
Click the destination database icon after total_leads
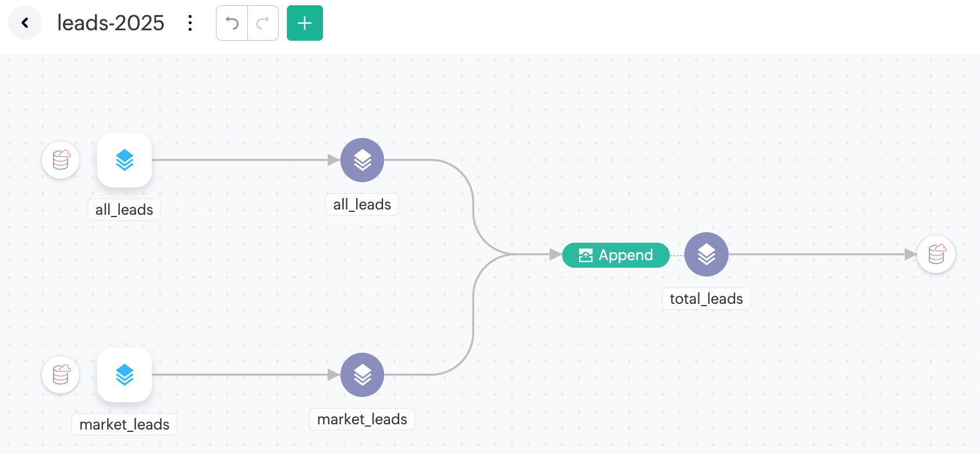pos(936,254)
